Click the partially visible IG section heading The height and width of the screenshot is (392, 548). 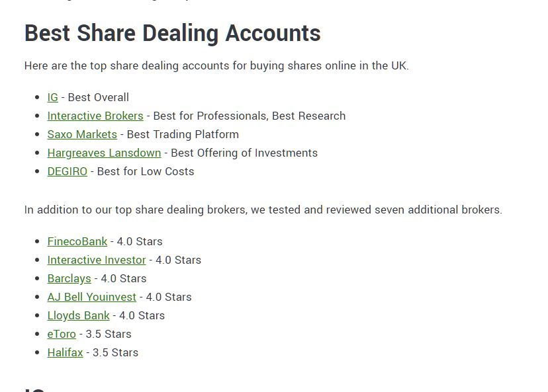tap(34, 389)
